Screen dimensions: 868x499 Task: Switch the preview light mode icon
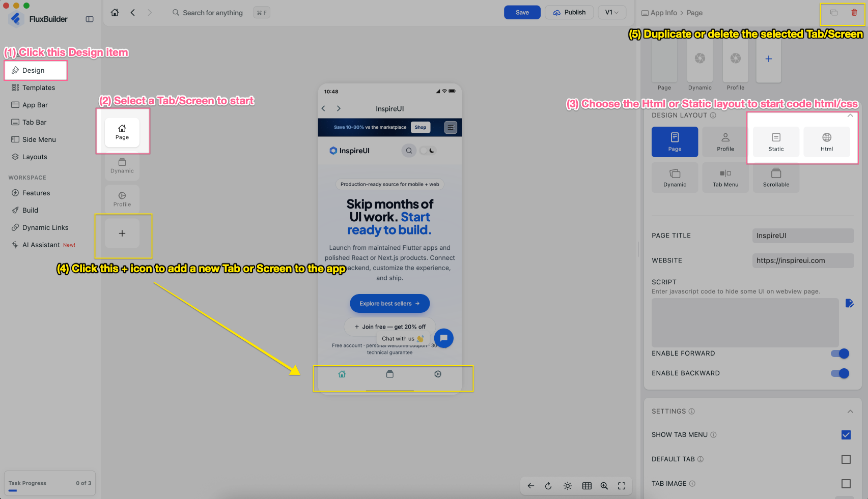[568, 486]
